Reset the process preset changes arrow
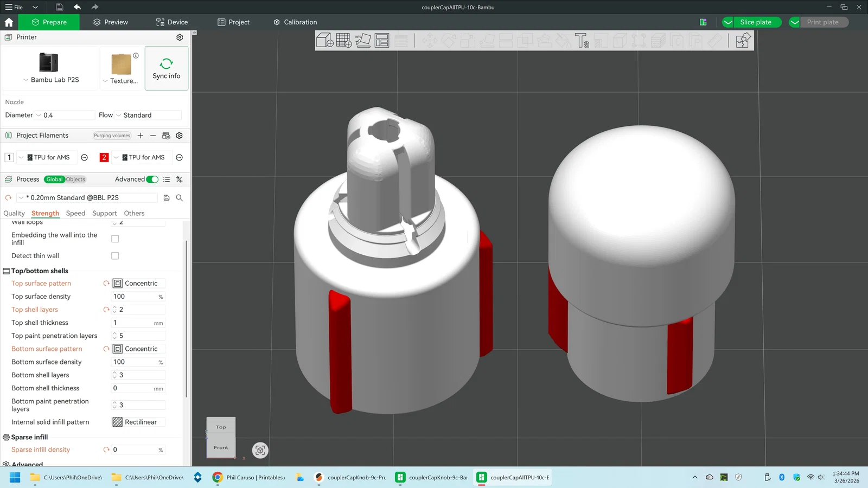This screenshot has height=488, width=868. [8, 198]
